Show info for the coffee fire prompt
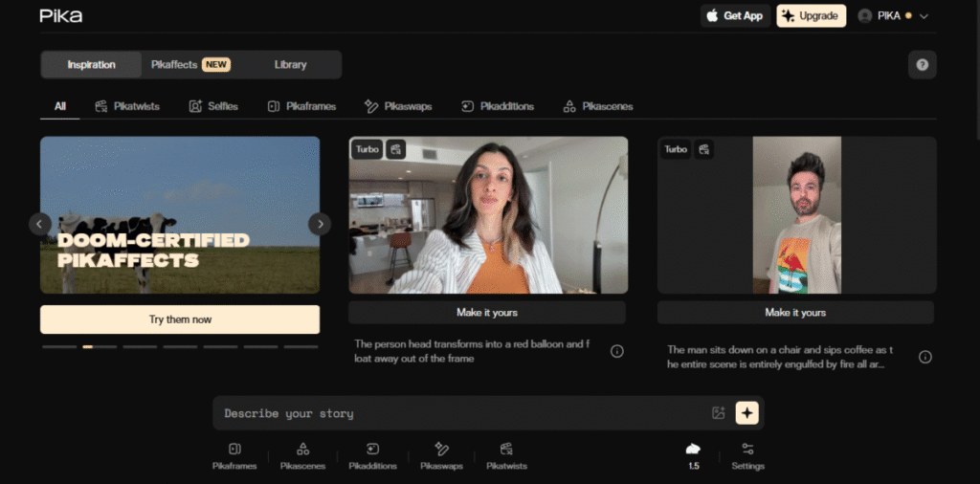The width and height of the screenshot is (980, 484). tap(925, 357)
